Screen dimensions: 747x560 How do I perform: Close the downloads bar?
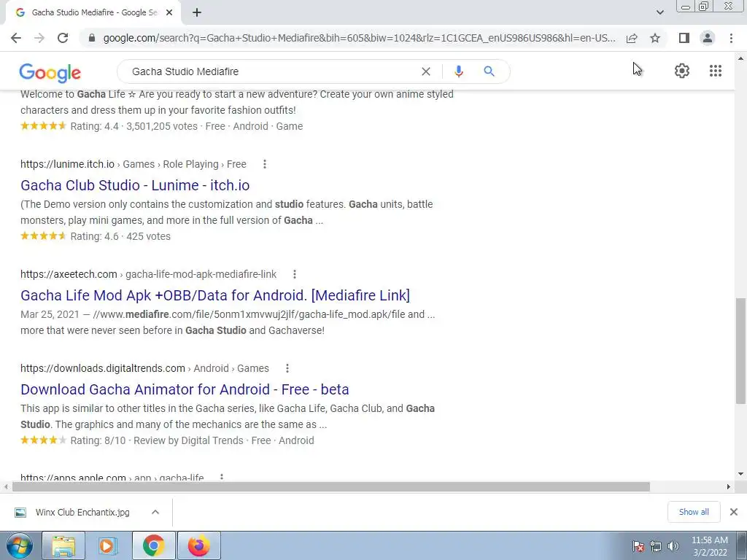[x=734, y=512]
